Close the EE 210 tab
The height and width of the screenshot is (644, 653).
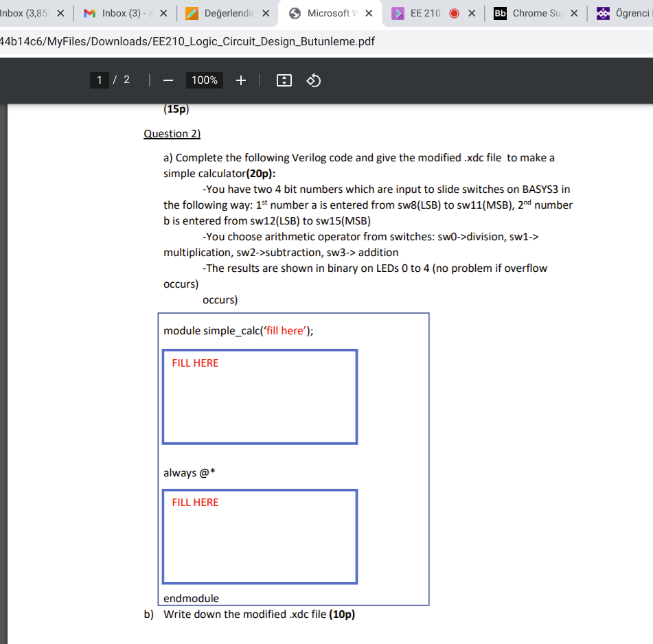pos(471,13)
